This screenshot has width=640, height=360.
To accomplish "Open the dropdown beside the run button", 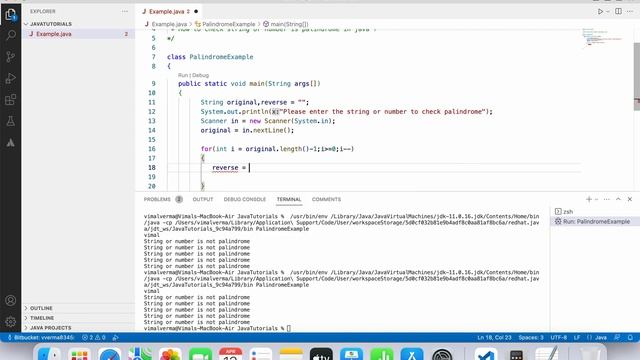I will 608,11.
